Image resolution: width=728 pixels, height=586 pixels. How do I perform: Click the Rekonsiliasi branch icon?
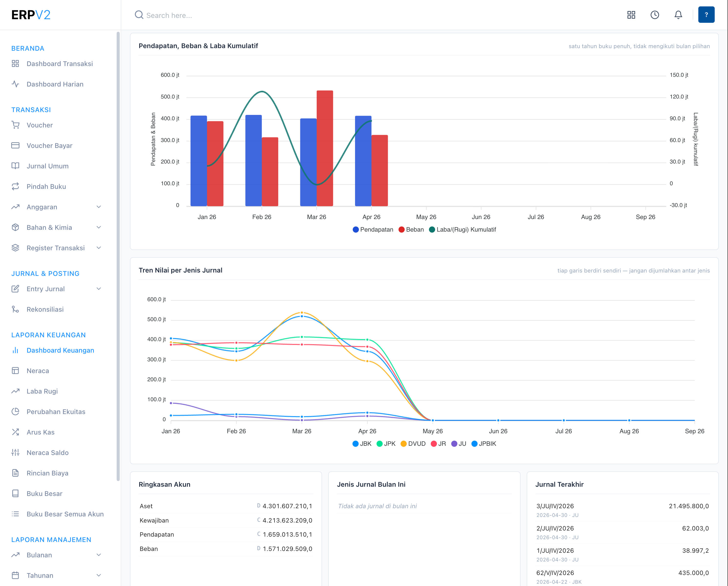point(15,309)
